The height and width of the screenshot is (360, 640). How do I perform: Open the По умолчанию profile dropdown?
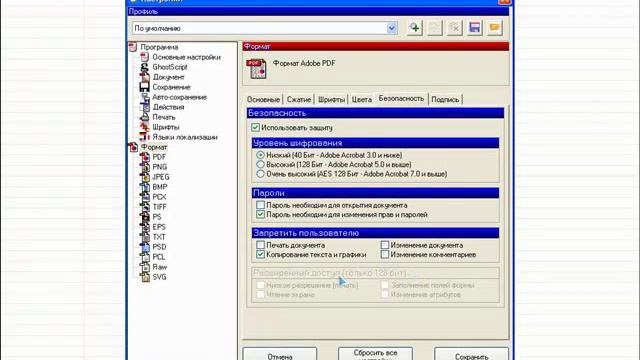point(391,28)
